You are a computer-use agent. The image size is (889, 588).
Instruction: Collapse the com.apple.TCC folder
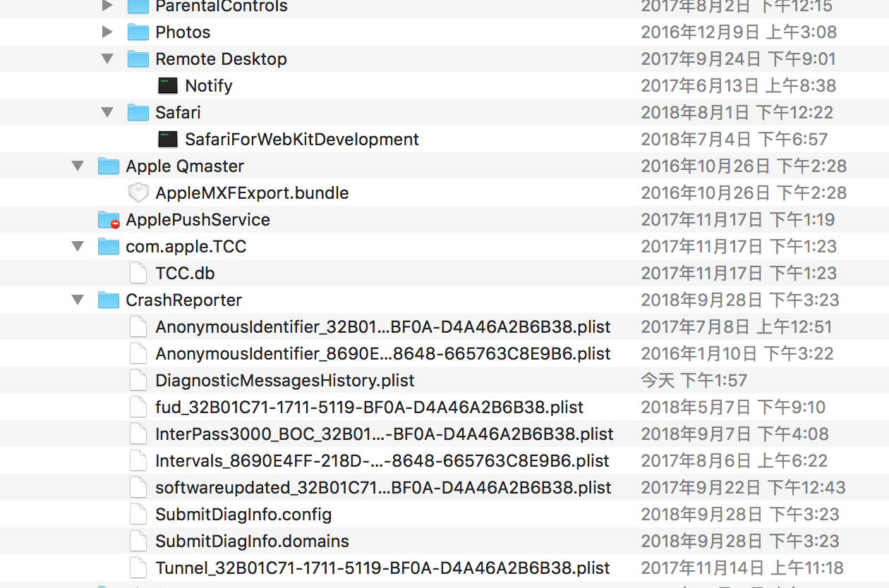pyautogui.click(x=78, y=246)
